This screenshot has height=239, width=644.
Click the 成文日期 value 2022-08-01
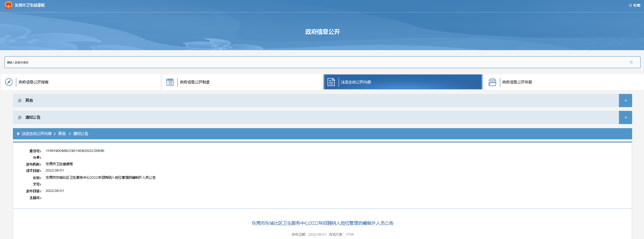pos(55,171)
